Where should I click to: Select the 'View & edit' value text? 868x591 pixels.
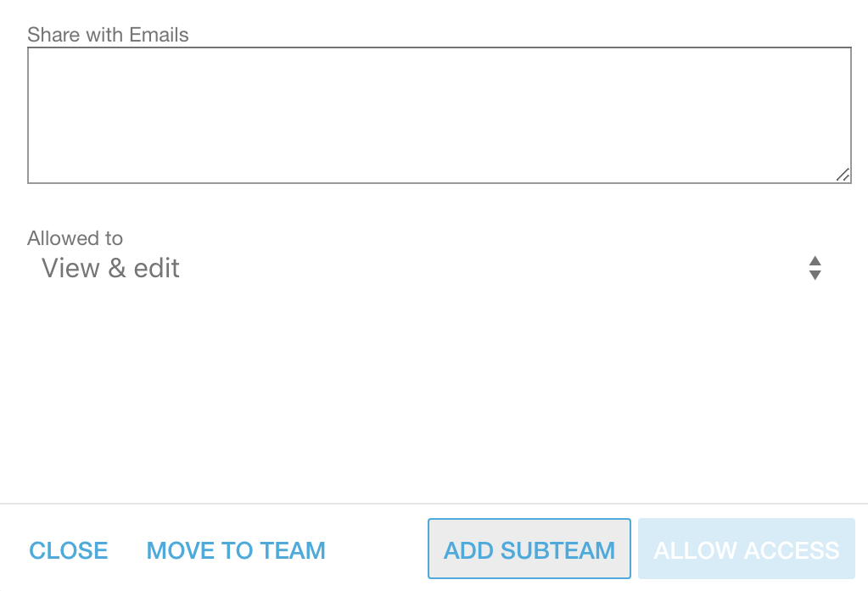(x=110, y=269)
